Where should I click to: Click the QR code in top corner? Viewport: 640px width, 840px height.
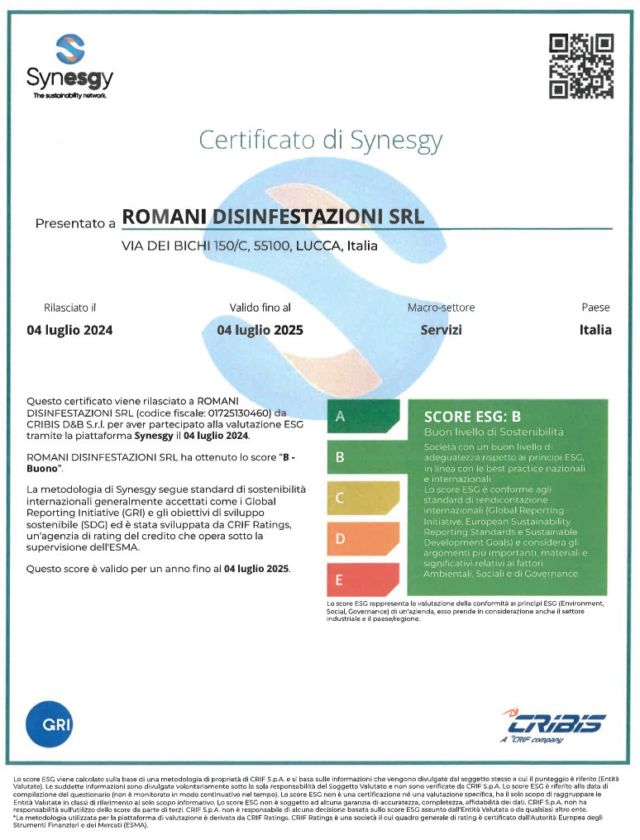click(x=581, y=66)
